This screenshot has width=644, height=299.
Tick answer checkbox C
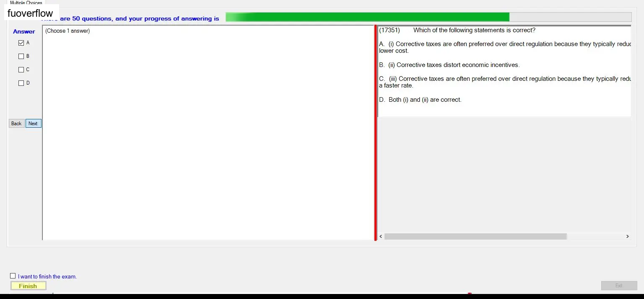click(21, 70)
